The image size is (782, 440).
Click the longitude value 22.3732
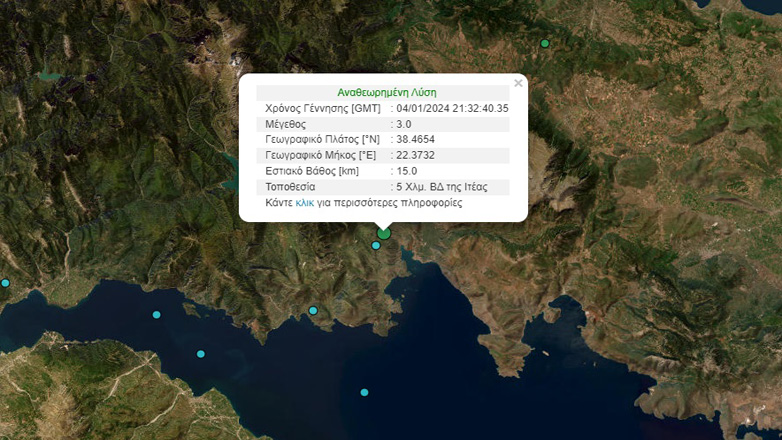pyautogui.click(x=415, y=155)
